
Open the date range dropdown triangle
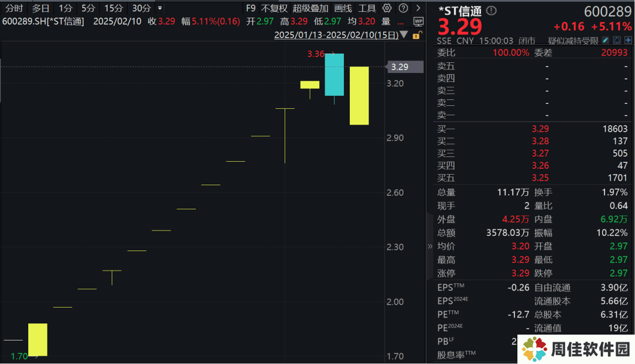pos(404,35)
